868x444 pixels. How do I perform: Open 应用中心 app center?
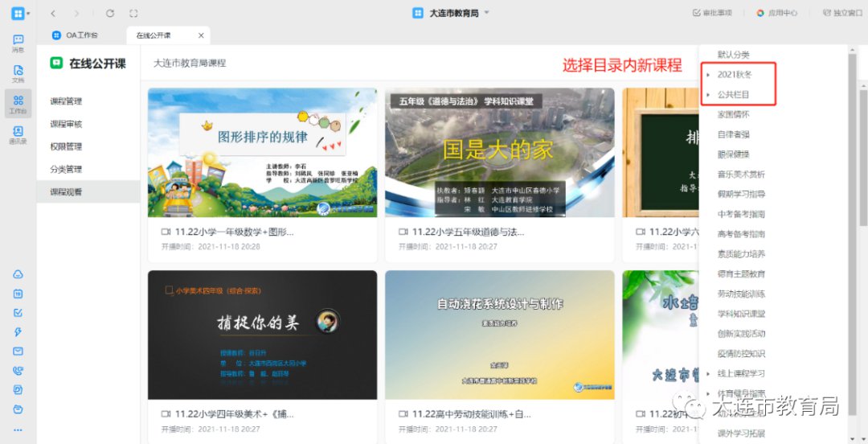coord(776,13)
